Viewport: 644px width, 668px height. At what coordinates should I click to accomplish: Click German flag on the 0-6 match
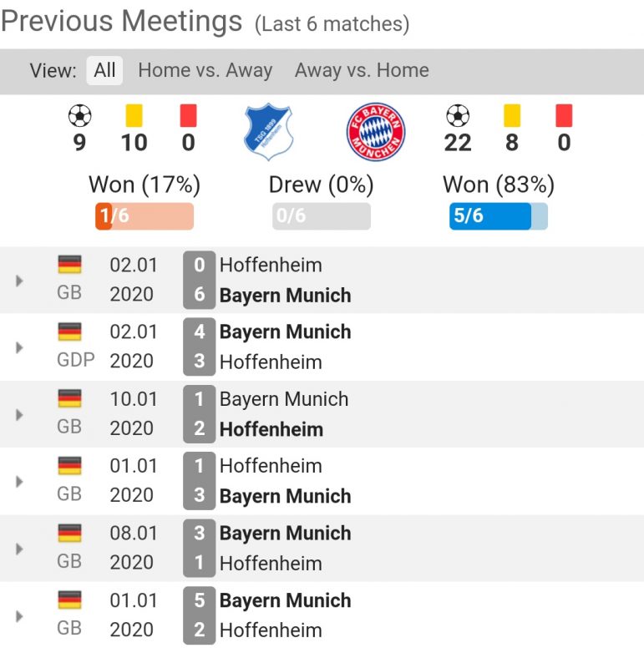point(69,265)
